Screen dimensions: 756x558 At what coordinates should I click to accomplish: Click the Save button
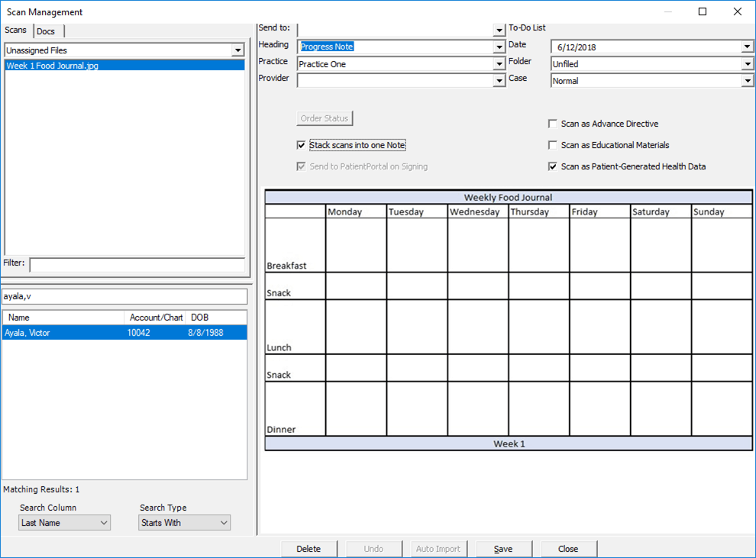tap(503, 549)
